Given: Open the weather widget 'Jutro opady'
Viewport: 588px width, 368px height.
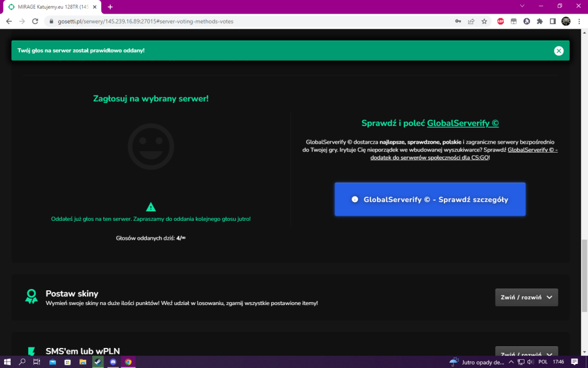Looking at the screenshot, I should 477,362.
